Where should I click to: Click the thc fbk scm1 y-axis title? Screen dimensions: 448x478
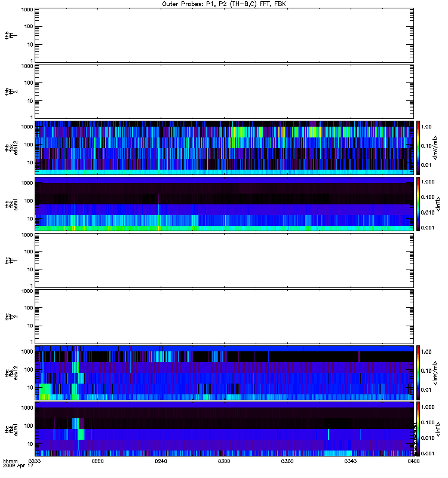pyautogui.click(x=11, y=429)
